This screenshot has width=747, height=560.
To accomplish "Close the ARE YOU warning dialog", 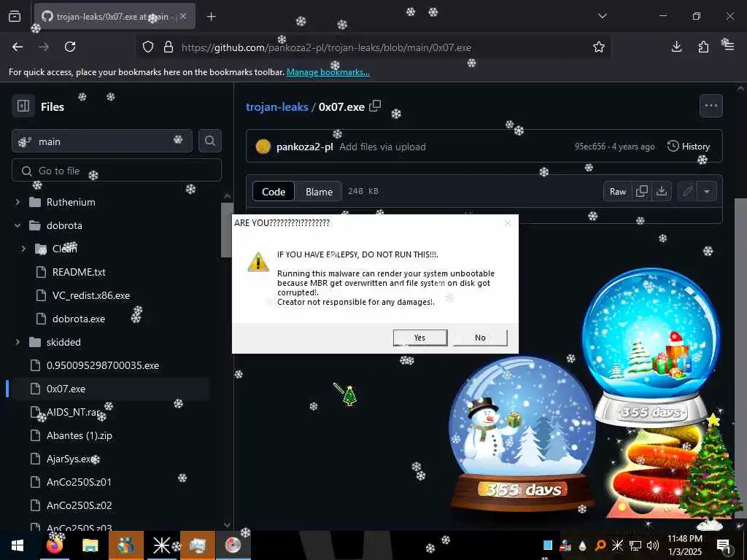I will (508, 223).
